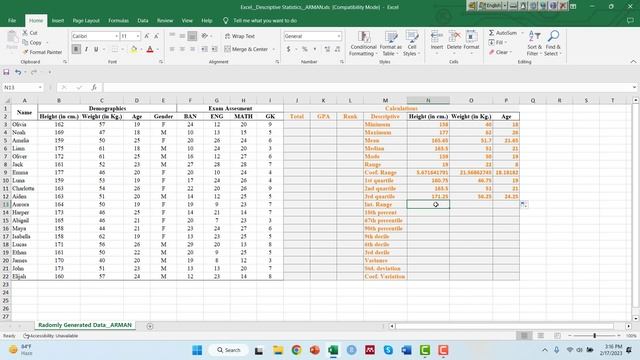Apply the fill color bucket
The height and width of the screenshot is (360, 640).
pos(133,49)
